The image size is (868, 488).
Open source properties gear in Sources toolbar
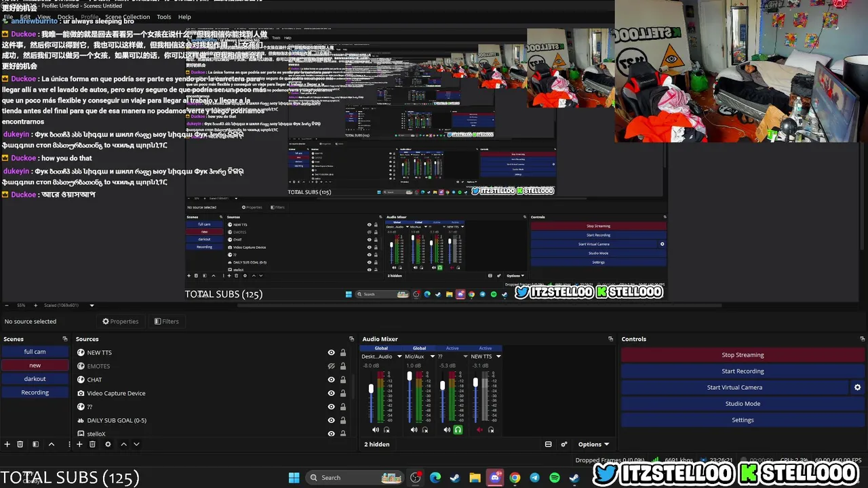click(108, 444)
